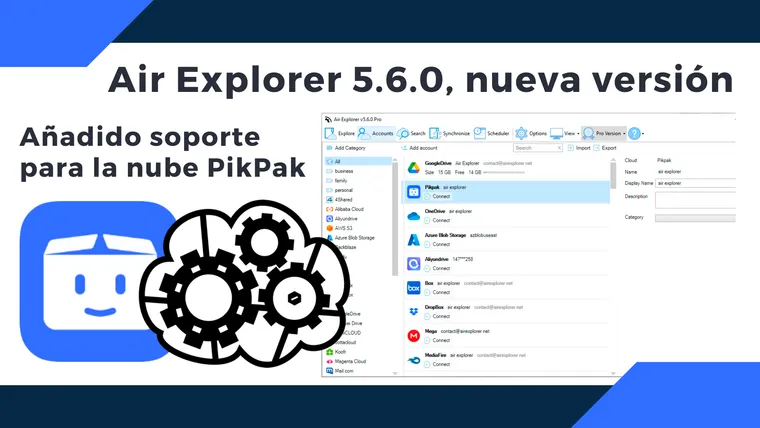Connect the Box account
760x428 pixels.
(438, 292)
